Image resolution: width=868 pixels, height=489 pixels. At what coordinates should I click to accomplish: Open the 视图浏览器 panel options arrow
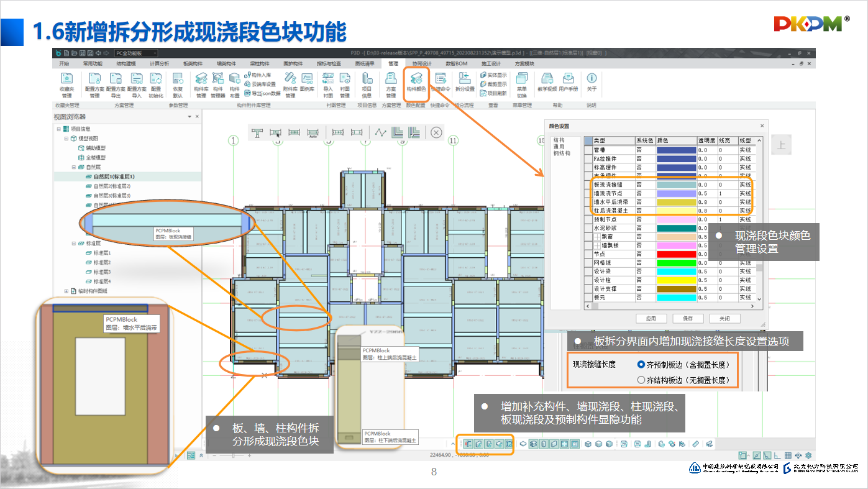point(190,117)
